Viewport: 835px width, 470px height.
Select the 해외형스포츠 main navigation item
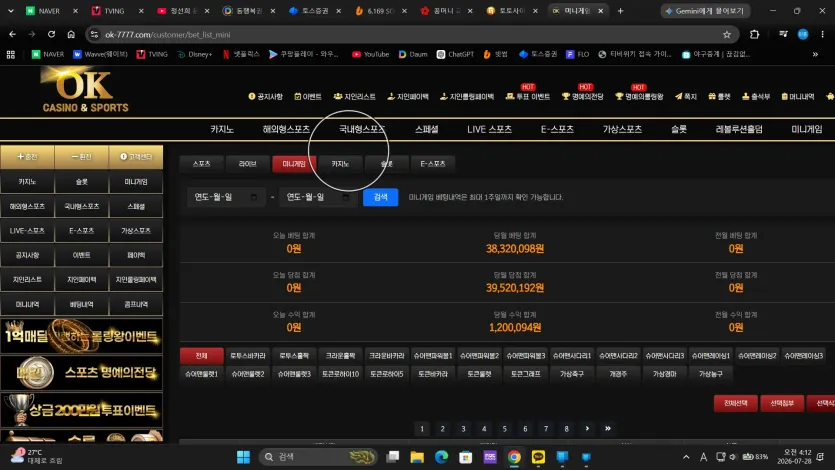pos(286,129)
